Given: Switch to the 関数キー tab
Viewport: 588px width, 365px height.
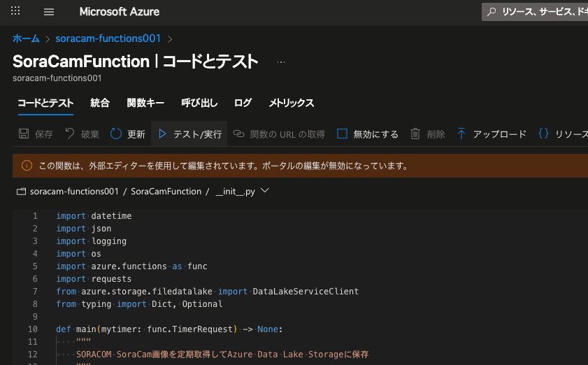Looking at the screenshot, I should tap(145, 103).
